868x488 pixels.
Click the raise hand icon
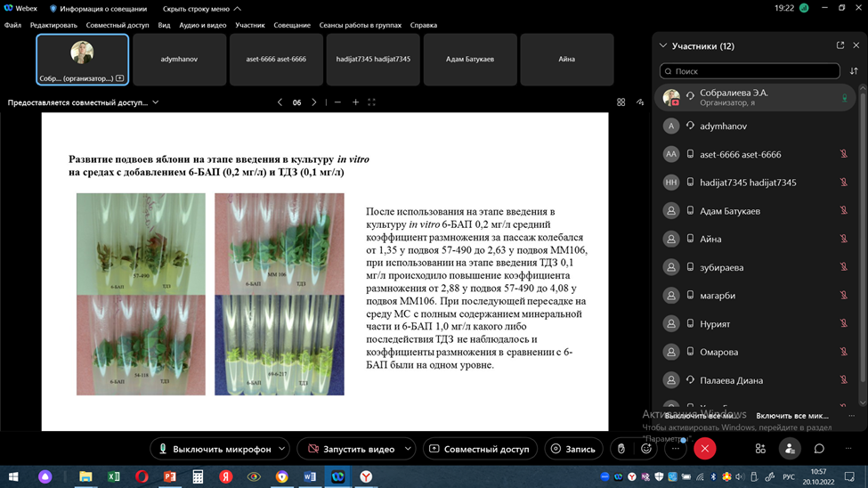point(621,449)
